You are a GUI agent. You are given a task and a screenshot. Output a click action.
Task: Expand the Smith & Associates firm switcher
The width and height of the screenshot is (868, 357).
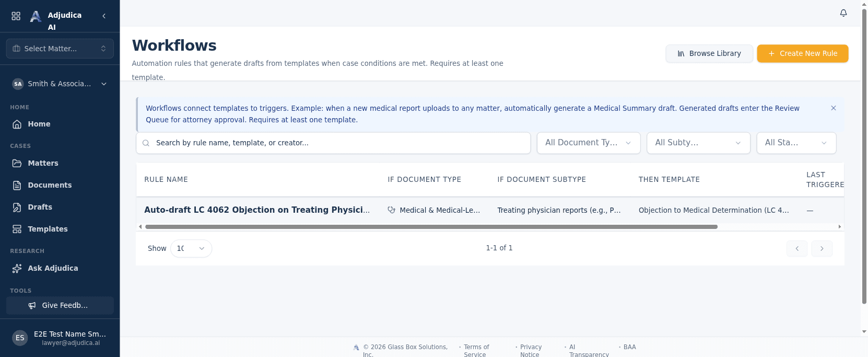[x=60, y=84]
